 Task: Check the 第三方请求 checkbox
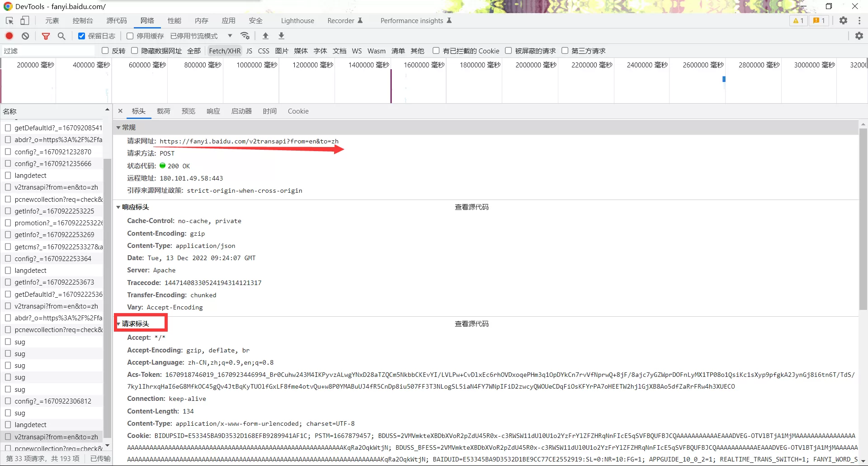pyautogui.click(x=565, y=51)
